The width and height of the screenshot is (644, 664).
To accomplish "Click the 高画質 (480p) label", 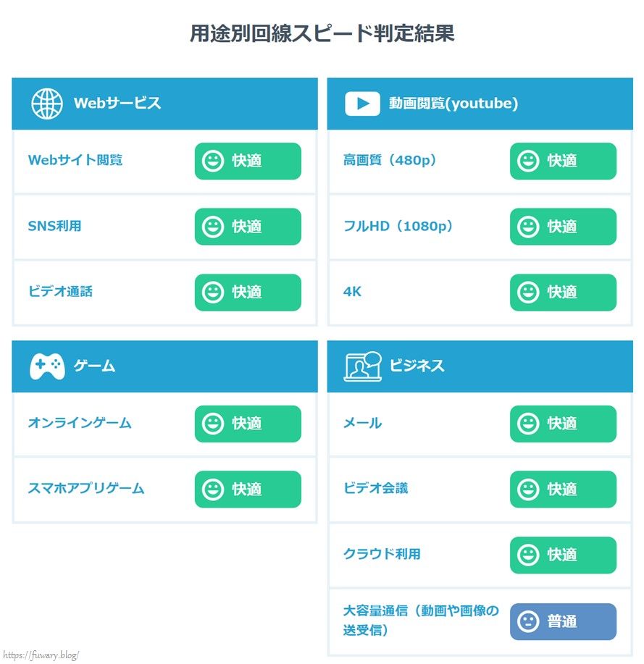I will (390, 160).
